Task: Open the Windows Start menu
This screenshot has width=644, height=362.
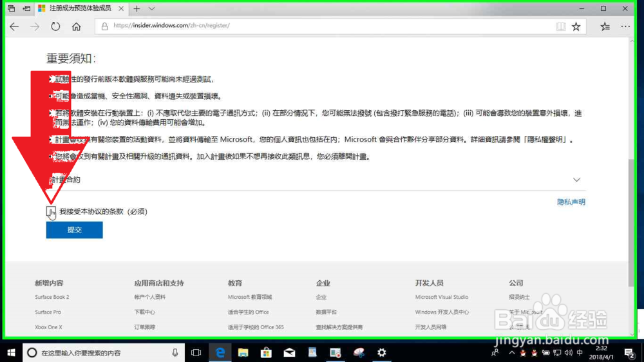Action: (x=11, y=352)
